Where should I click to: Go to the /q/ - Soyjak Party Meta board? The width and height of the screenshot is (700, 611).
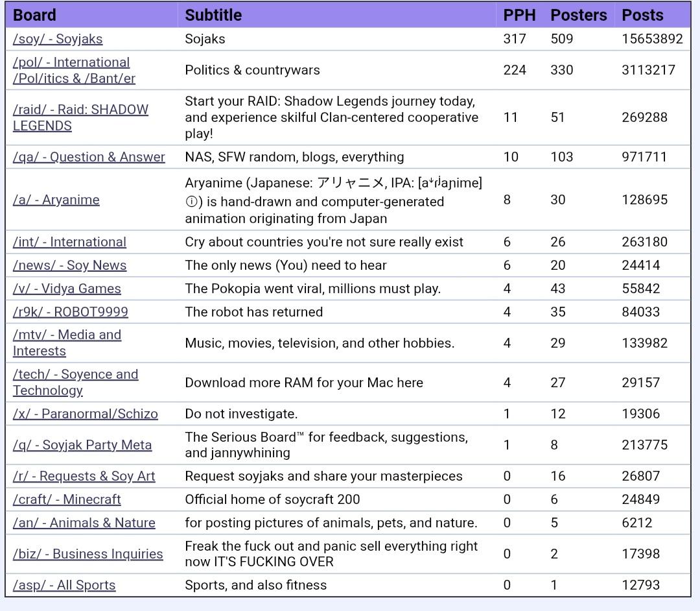[x=82, y=445]
